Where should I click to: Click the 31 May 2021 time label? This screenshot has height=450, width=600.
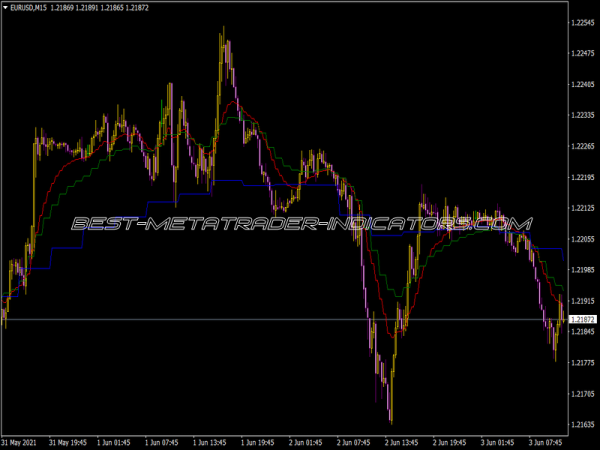click(x=19, y=443)
